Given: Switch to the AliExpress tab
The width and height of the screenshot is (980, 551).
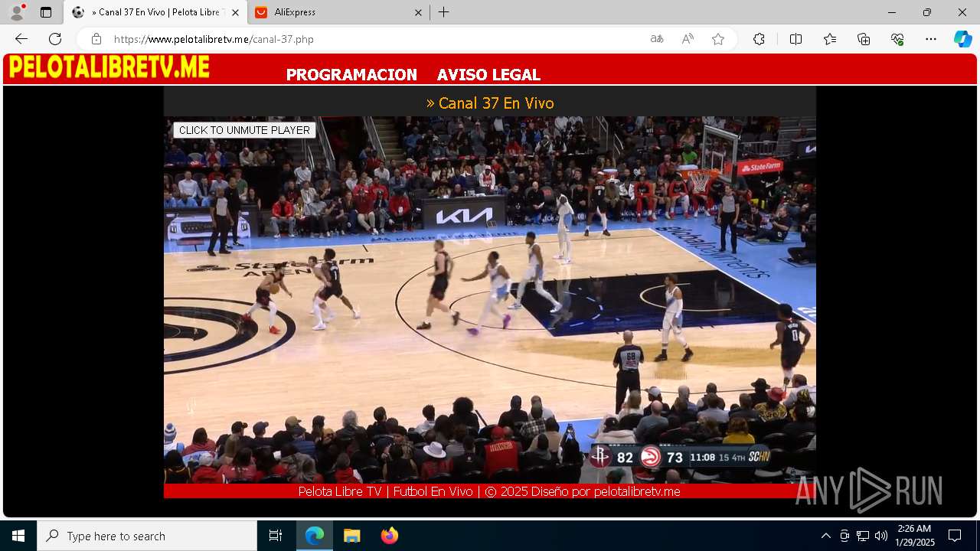Looking at the screenshot, I should 337,12.
